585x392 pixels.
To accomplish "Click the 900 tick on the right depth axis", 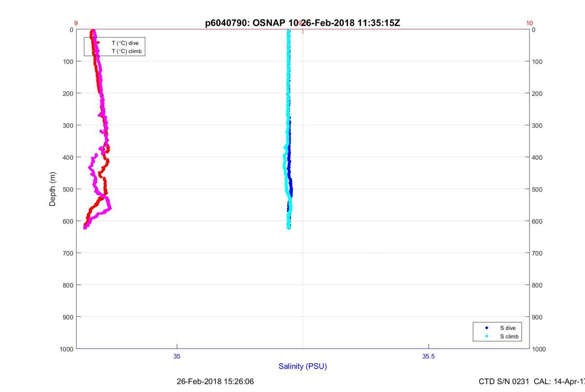I will coord(537,317).
